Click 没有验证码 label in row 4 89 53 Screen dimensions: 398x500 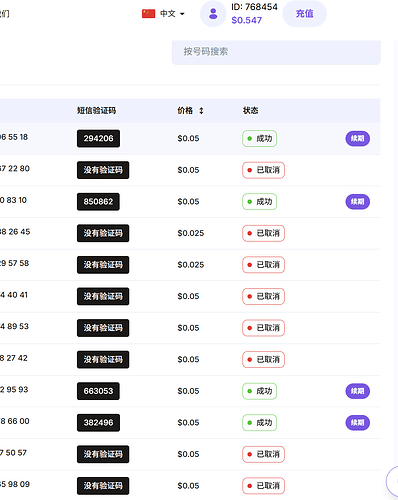(103, 328)
